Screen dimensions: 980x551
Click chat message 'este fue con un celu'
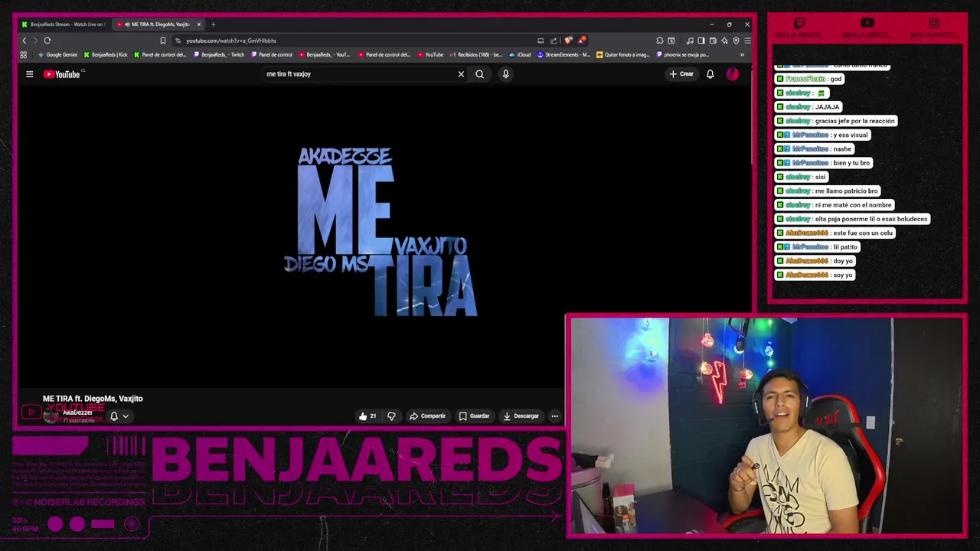click(835, 233)
